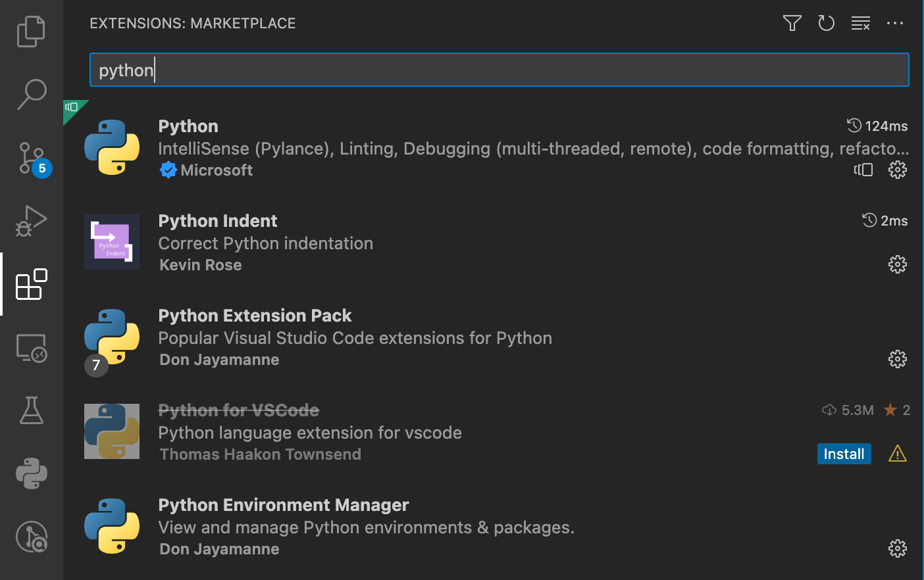This screenshot has width=924, height=580.
Task: Click 'Python language extension for vscode' description
Action: (x=310, y=433)
